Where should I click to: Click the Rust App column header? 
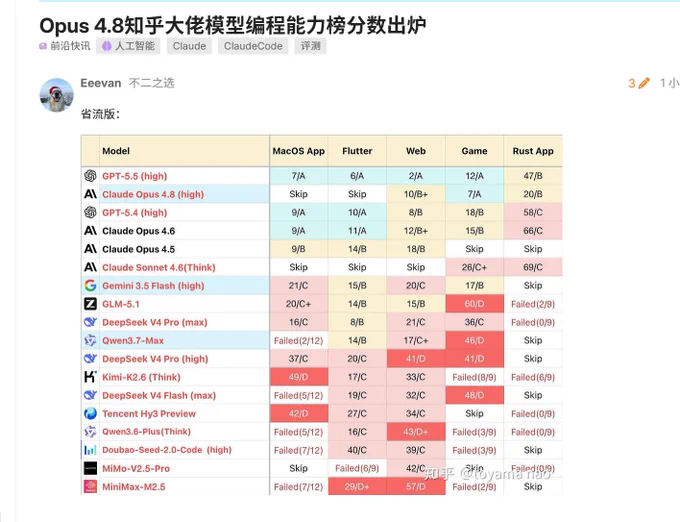click(x=533, y=151)
